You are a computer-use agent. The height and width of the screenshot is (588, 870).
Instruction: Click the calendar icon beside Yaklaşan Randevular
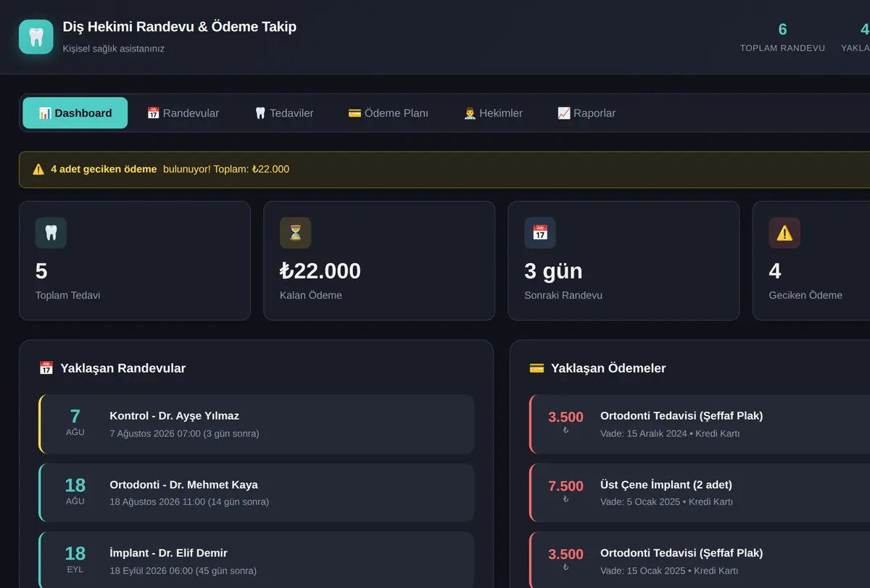tap(46, 368)
